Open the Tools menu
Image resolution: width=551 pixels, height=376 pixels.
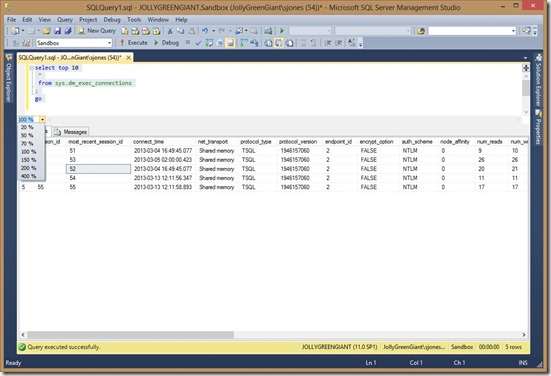tap(134, 20)
